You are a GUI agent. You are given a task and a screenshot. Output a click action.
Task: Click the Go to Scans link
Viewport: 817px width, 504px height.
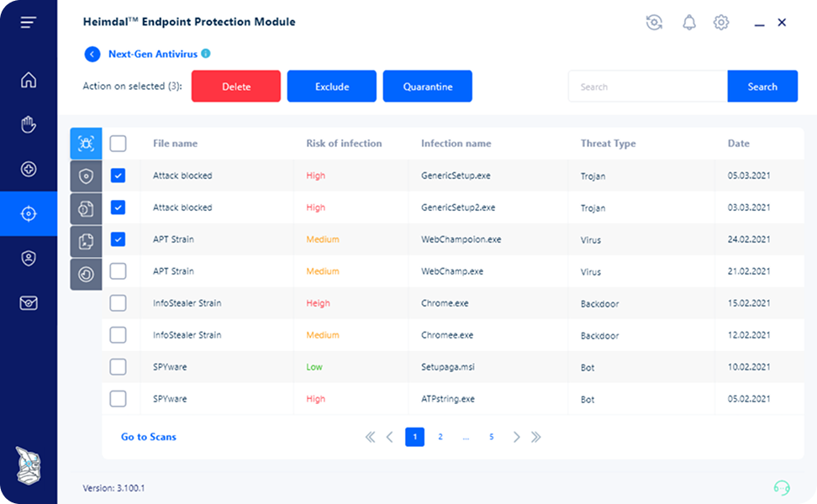click(x=149, y=437)
